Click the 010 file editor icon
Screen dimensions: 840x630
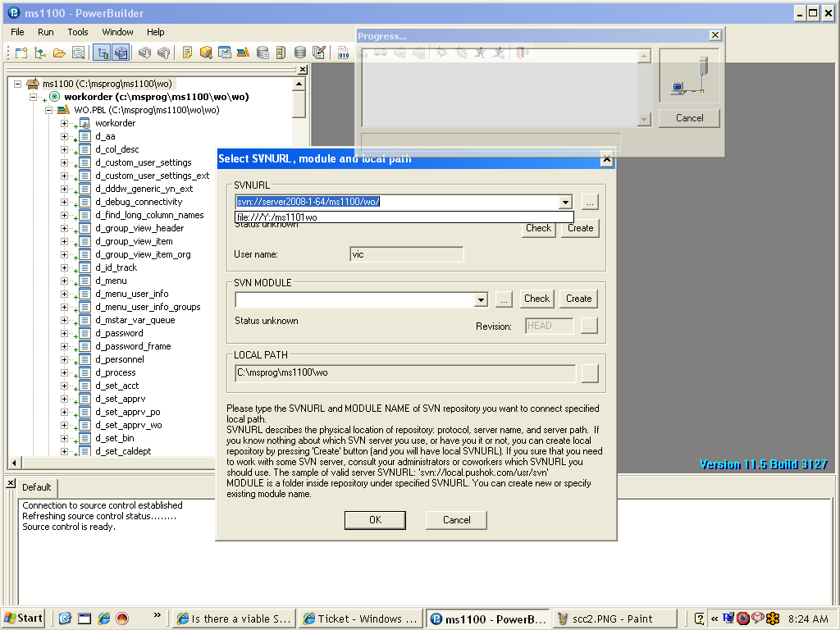(344, 52)
